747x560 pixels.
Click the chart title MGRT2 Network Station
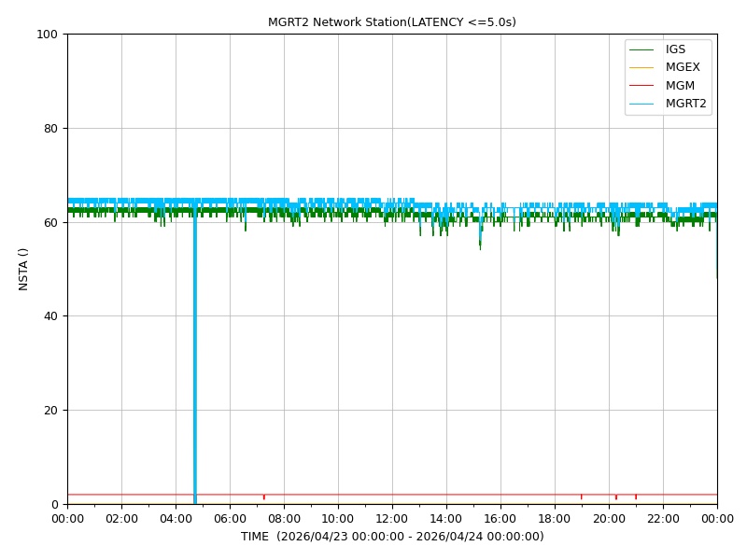tap(391, 21)
